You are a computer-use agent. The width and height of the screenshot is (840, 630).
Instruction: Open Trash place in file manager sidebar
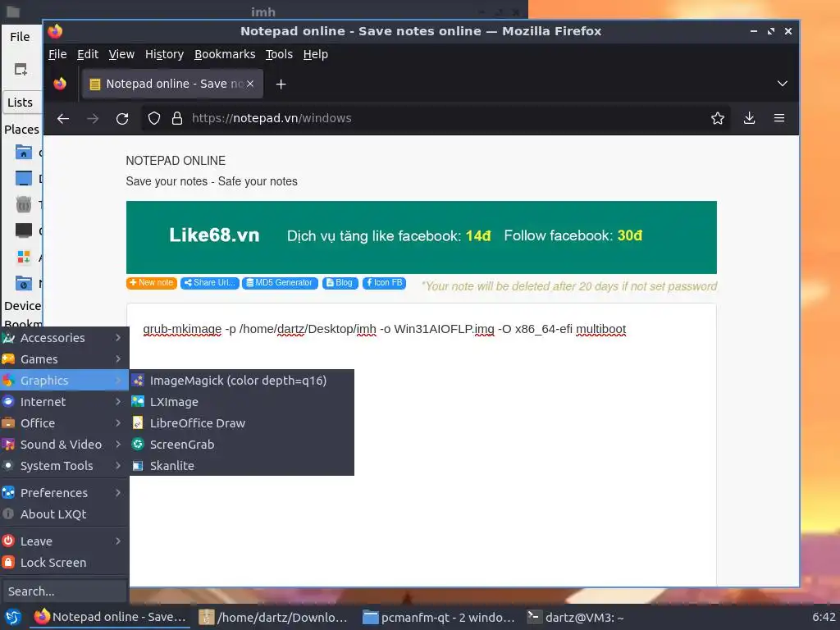[x=23, y=204]
